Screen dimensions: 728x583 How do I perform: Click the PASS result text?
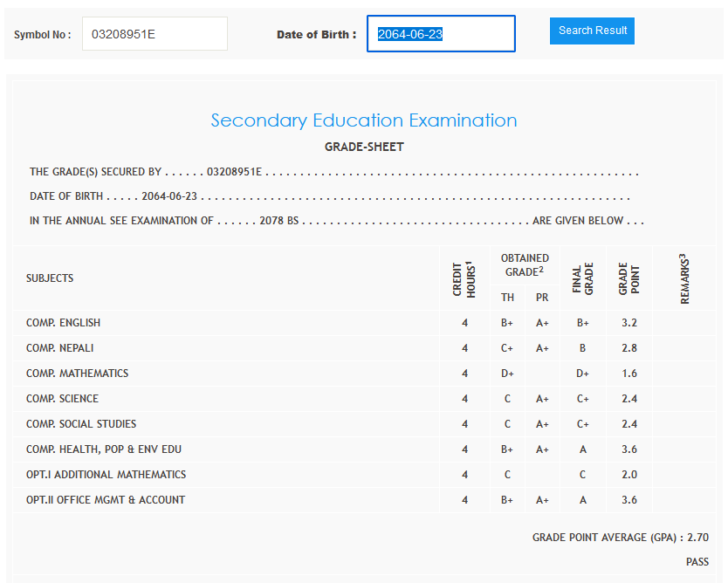[x=697, y=562]
